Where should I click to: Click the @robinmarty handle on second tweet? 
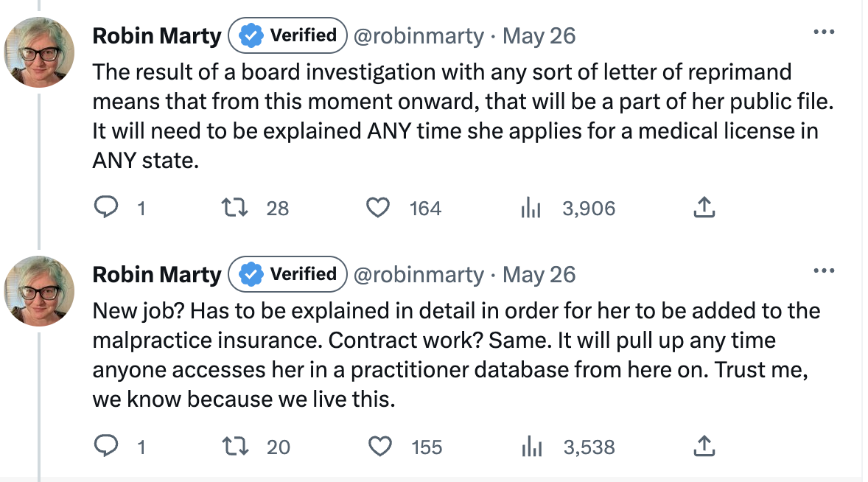(x=419, y=275)
